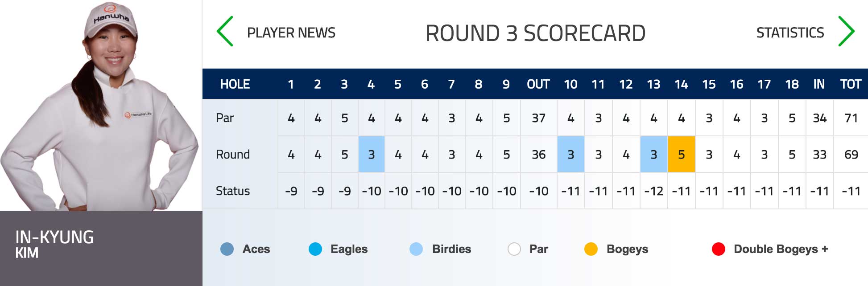This screenshot has height=286, width=868.
Task: Click the round total score 69
Action: point(851,154)
